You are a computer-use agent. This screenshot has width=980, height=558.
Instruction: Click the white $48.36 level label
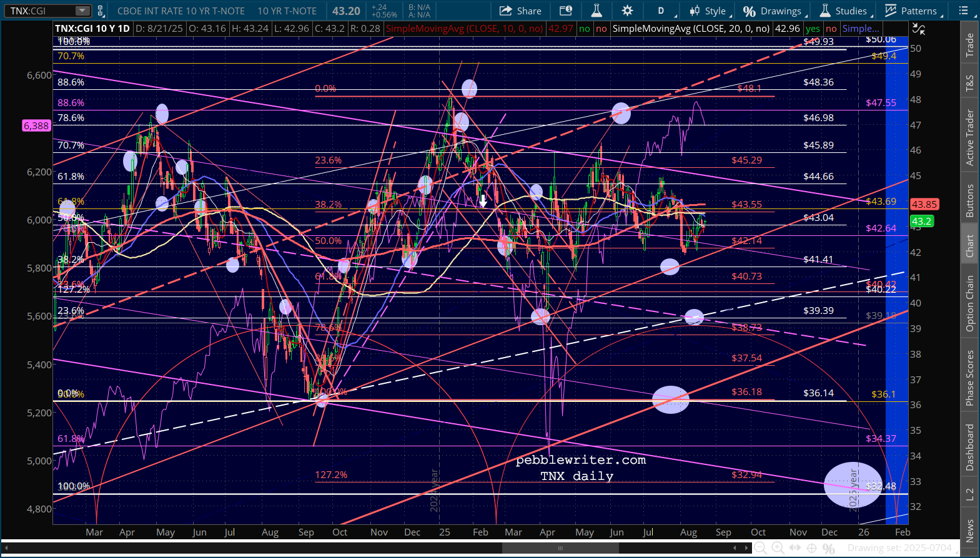tap(818, 82)
